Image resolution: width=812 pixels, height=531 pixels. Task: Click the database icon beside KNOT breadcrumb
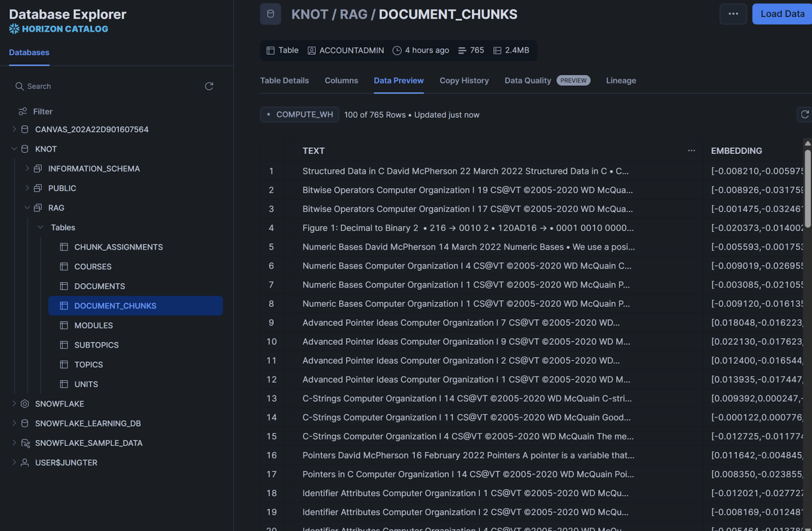tap(270, 14)
